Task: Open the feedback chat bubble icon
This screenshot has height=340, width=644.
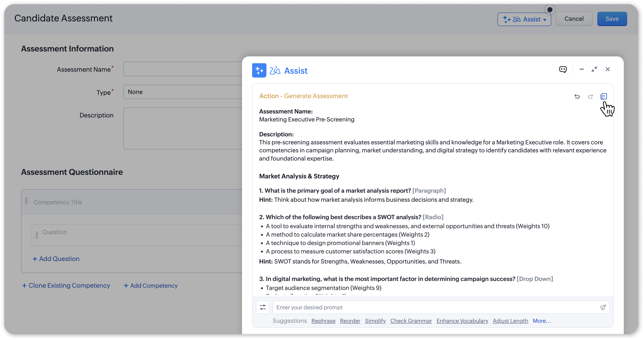Action: (563, 69)
